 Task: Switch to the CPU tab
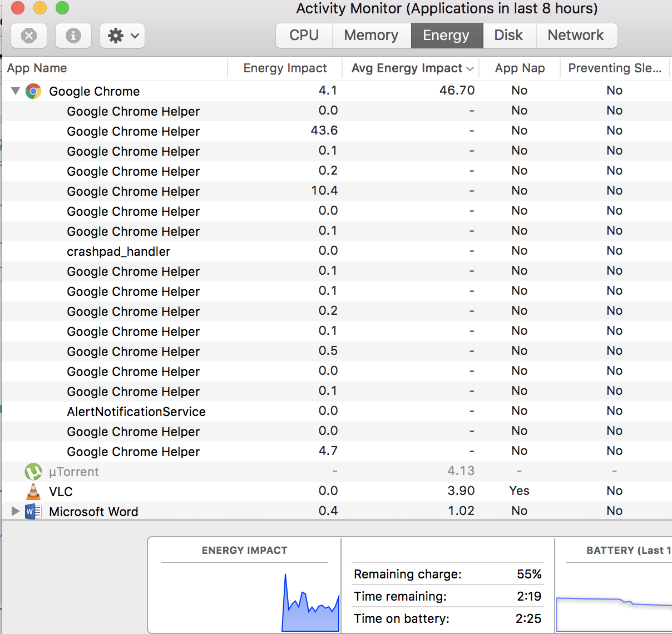(304, 36)
